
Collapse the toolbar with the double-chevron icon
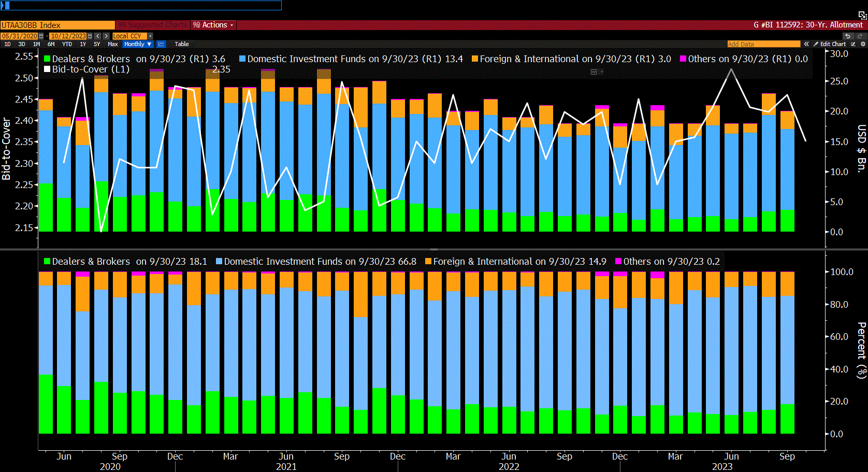click(x=807, y=44)
